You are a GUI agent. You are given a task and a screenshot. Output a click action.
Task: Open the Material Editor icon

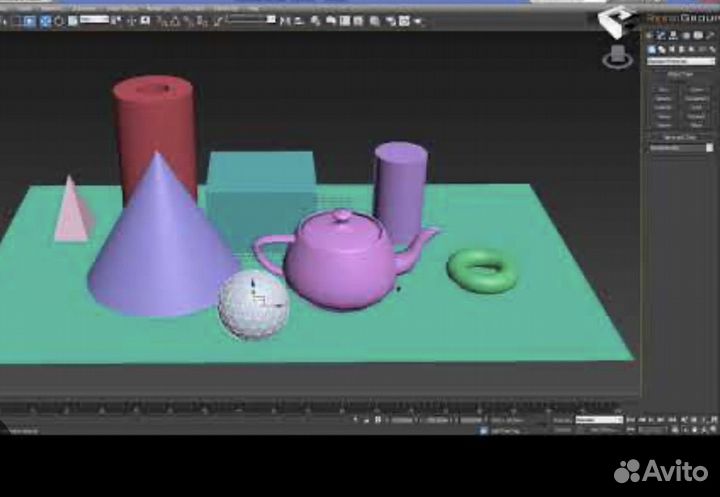point(375,21)
